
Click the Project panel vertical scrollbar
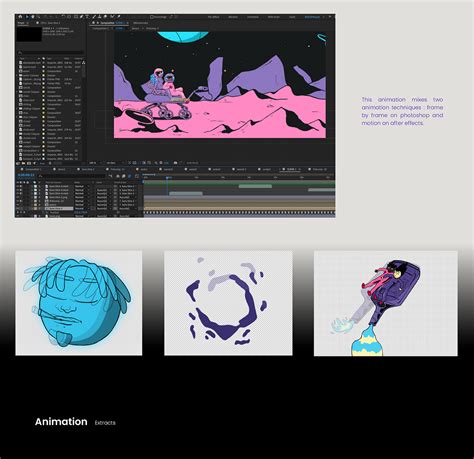click(x=84, y=70)
